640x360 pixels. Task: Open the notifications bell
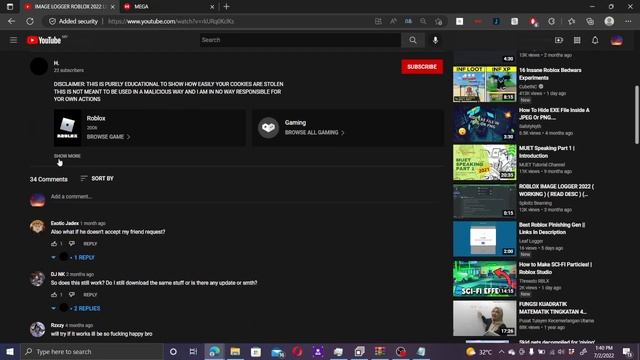[595, 40]
